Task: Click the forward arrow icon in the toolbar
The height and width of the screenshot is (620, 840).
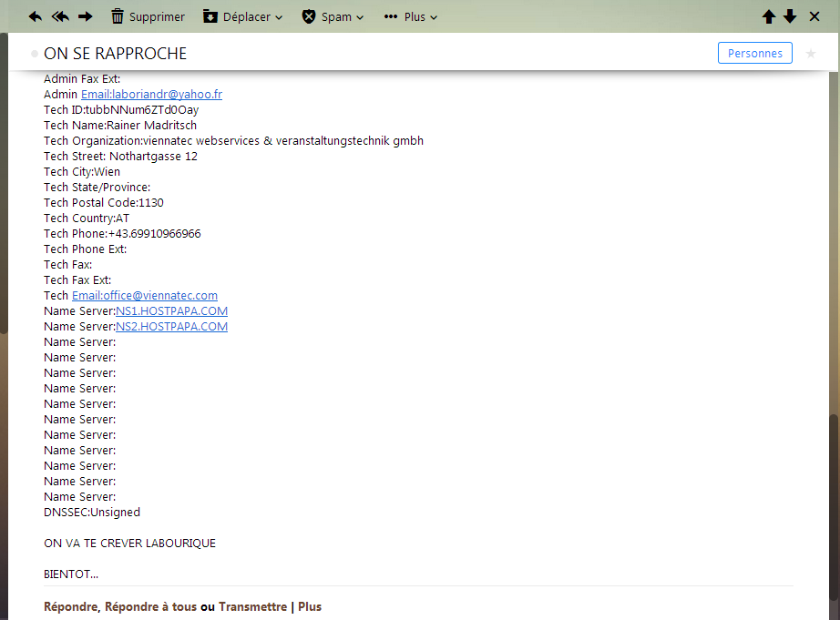Action: tap(85, 16)
